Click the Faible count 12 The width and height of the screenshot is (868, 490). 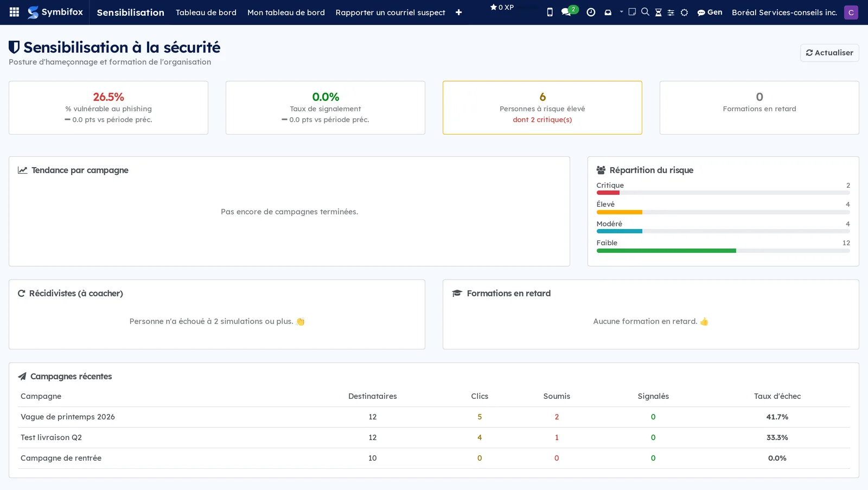[846, 243]
